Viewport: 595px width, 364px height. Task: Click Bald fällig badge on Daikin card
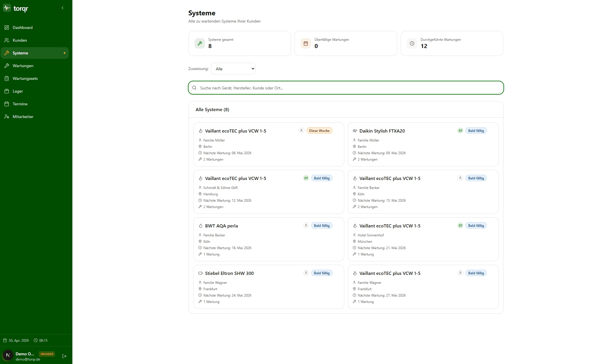tap(476, 130)
